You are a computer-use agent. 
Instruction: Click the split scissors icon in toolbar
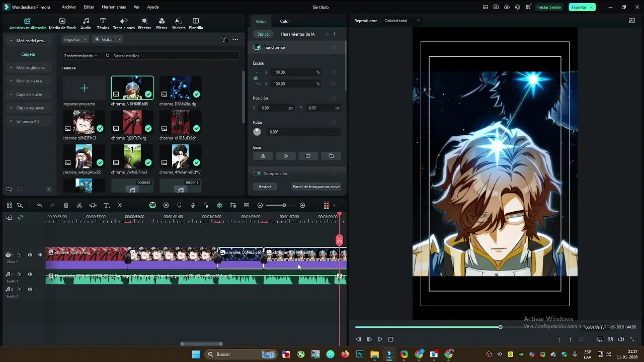[79, 205]
